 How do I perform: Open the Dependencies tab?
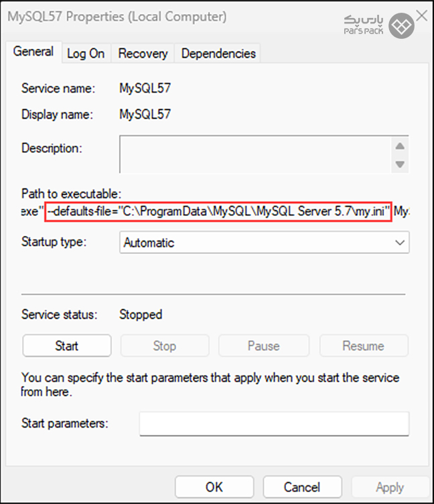pos(218,54)
